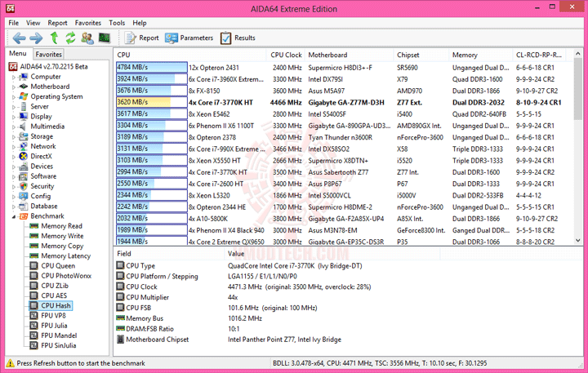588x373 pixels.
Task: Click the Results toolbar button
Action: coord(238,38)
